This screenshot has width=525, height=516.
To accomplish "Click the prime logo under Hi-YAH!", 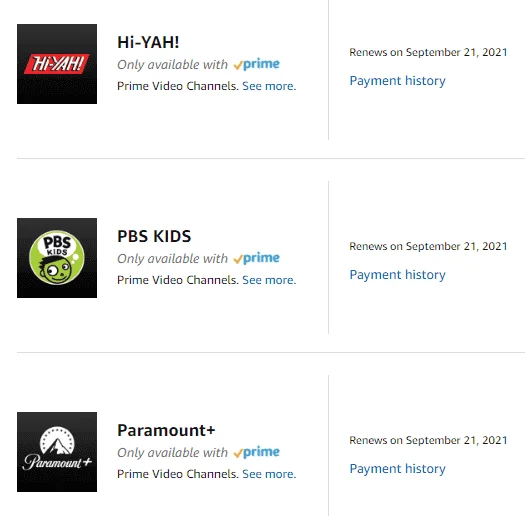I will pos(256,64).
